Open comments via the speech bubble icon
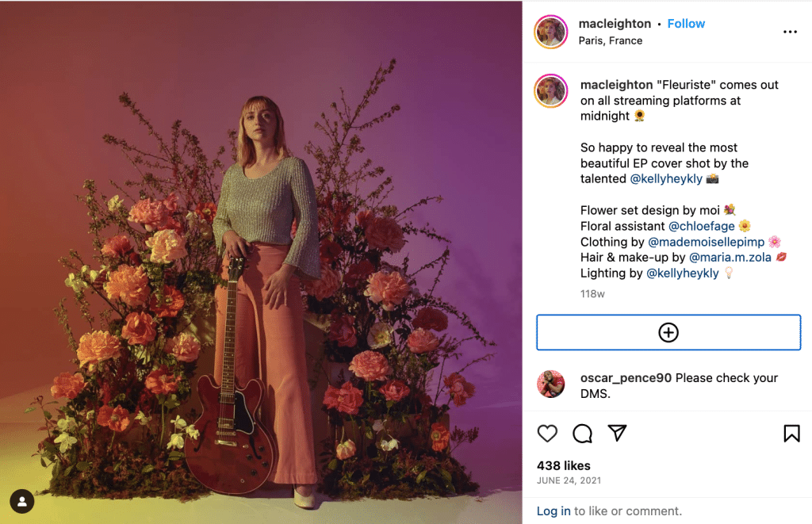The image size is (812, 524). coord(583,433)
